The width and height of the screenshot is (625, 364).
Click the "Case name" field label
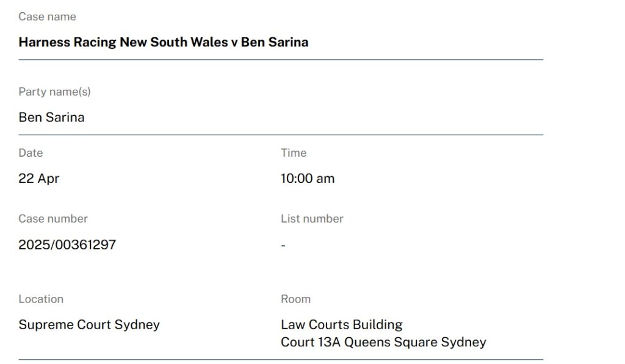[48, 16]
